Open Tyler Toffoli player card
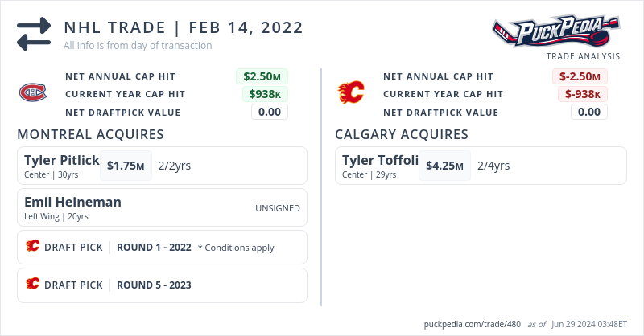Viewport: 644px width, 336px height. click(380, 160)
